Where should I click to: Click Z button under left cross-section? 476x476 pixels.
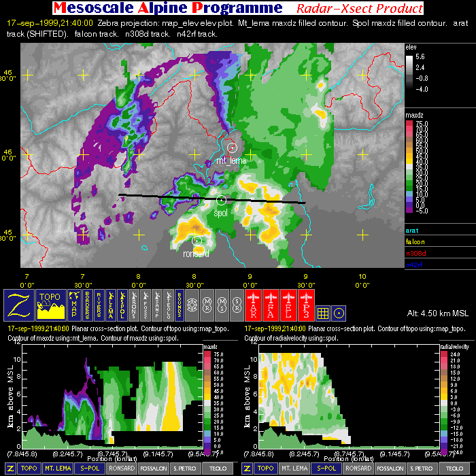coord(10,469)
